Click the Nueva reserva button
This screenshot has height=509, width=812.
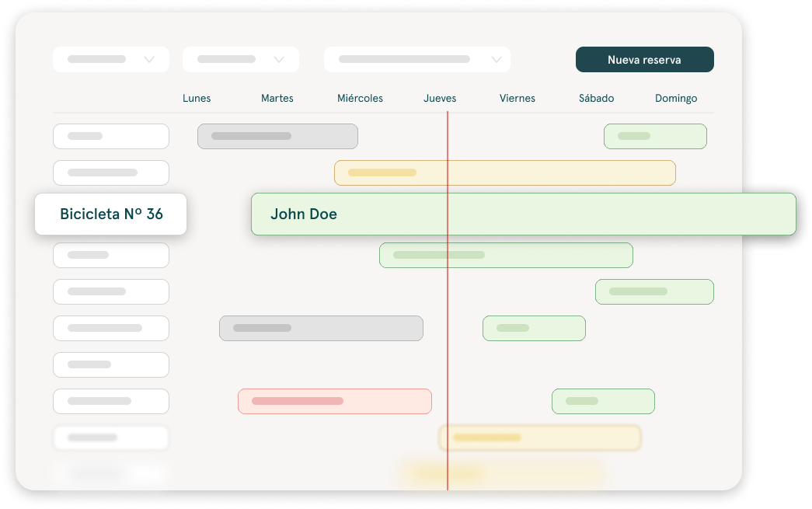644,60
